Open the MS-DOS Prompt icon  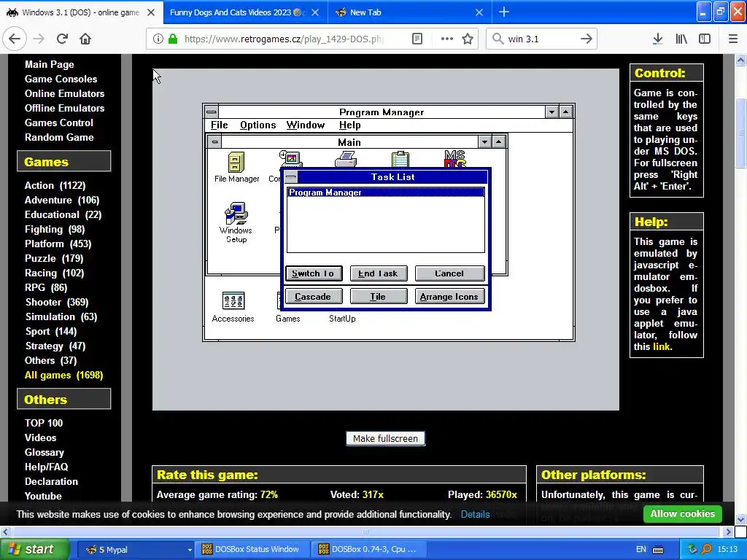(454, 158)
